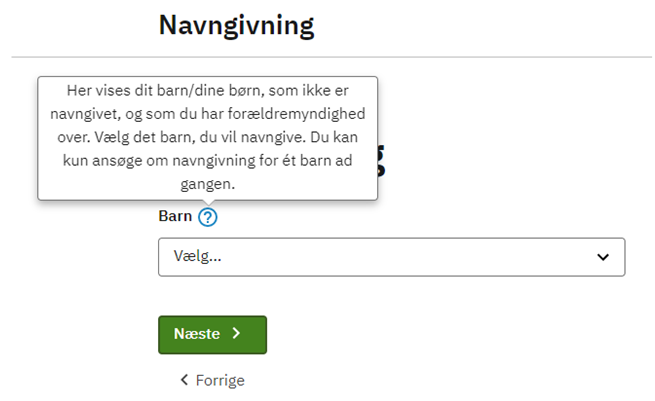This screenshot has height=401, width=655.
Task: Click the blue question mark help icon beside Barn
Action: coord(208,217)
